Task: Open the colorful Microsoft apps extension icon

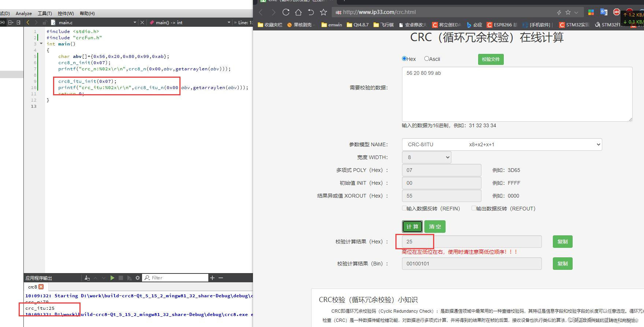Action: [591, 12]
